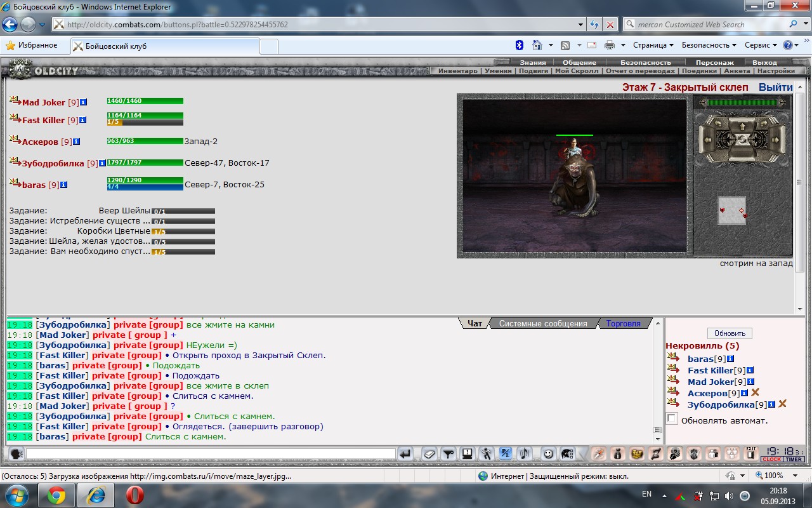This screenshot has height=508, width=812.
Task: Click the IE back navigation button
Action: pyautogui.click(x=10, y=25)
